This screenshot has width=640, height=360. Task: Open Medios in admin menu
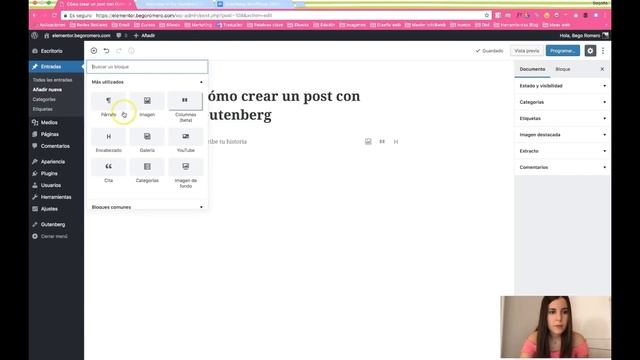56,122
